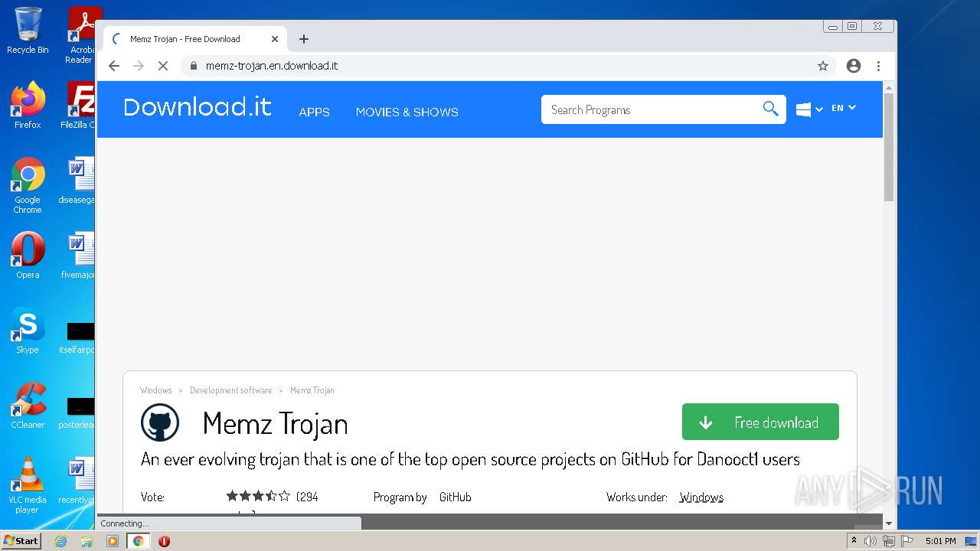Click the Action Center flag icon
The image size is (980, 551).
(907, 541)
